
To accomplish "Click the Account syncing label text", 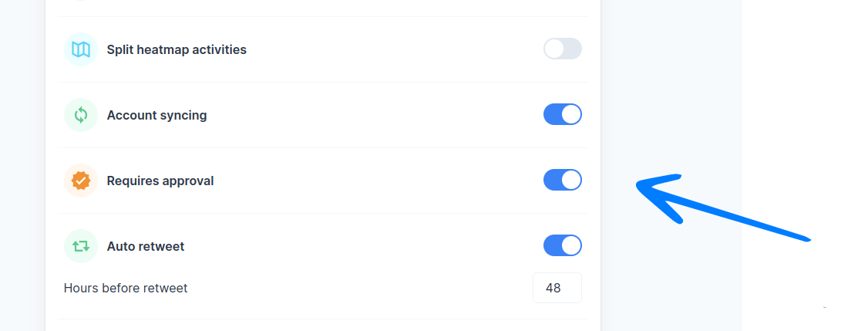I will coord(156,115).
